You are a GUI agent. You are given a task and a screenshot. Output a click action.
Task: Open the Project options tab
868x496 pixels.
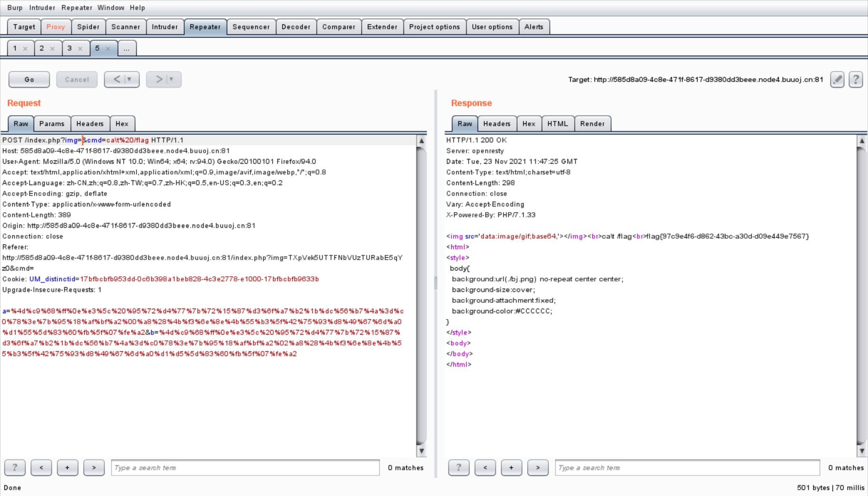pos(435,27)
